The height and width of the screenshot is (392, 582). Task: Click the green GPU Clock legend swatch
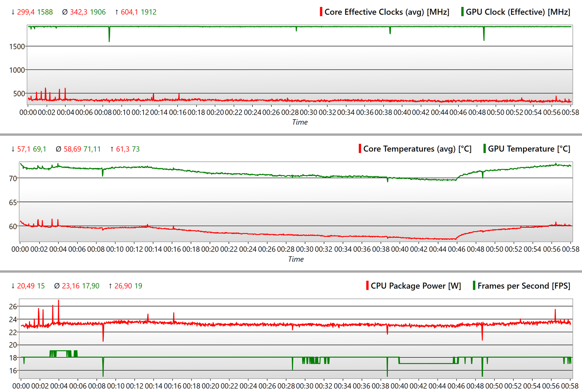click(x=462, y=12)
